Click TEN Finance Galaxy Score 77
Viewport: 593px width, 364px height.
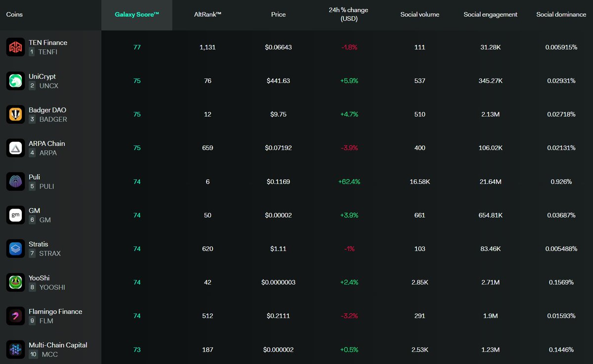137,47
